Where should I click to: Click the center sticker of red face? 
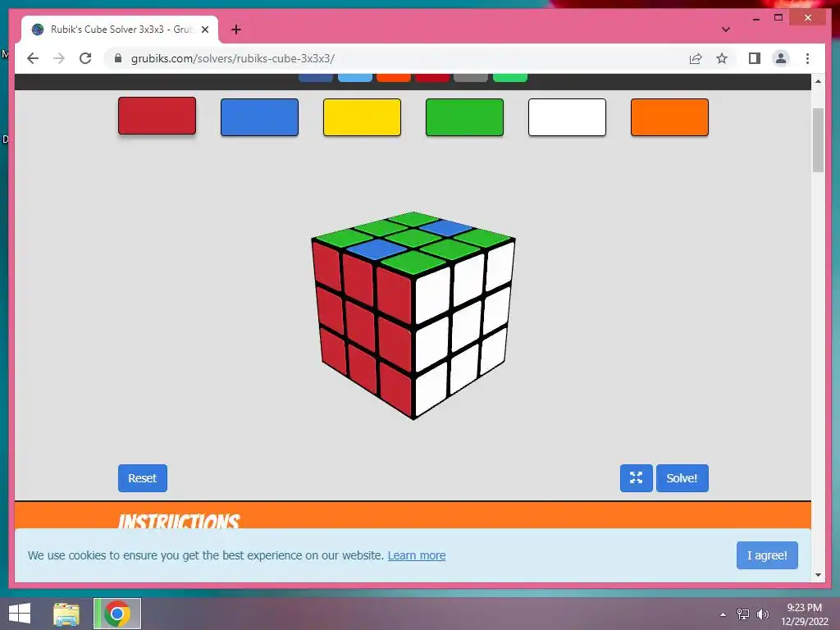click(360, 326)
